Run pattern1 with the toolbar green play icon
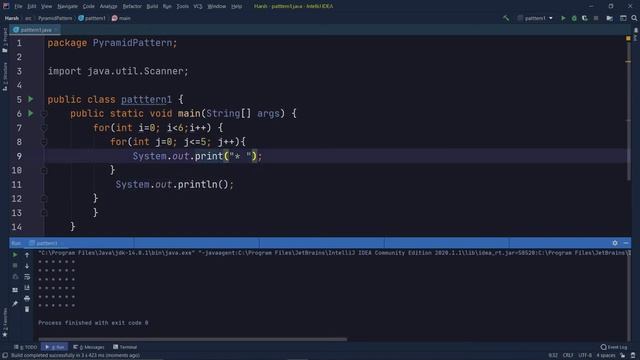The width and height of the screenshot is (640, 360). click(563, 18)
